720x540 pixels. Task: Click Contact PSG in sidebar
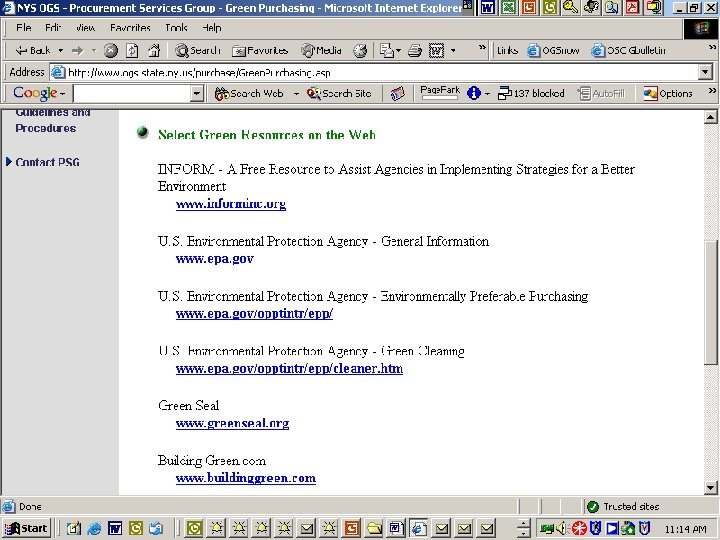coord(47,162)
